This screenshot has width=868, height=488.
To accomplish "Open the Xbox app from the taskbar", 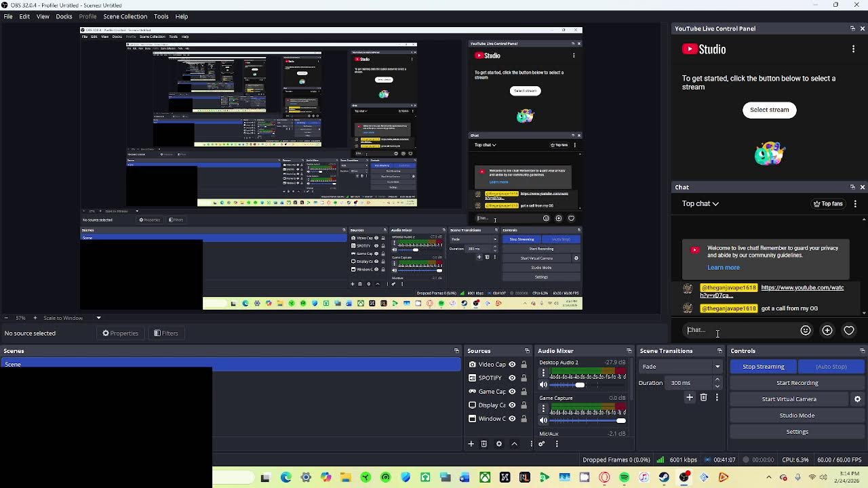I will 485,478.
